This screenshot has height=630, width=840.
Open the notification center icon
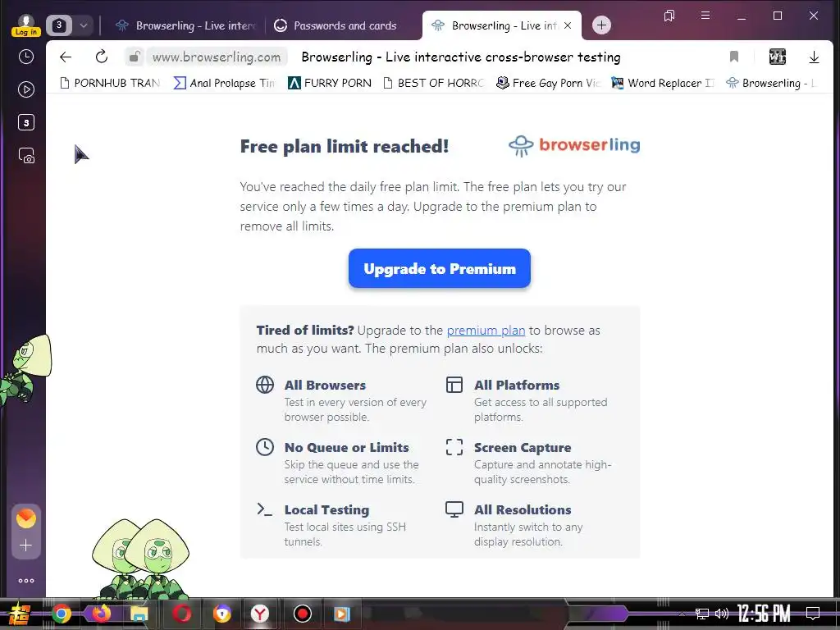pos(813,613)
